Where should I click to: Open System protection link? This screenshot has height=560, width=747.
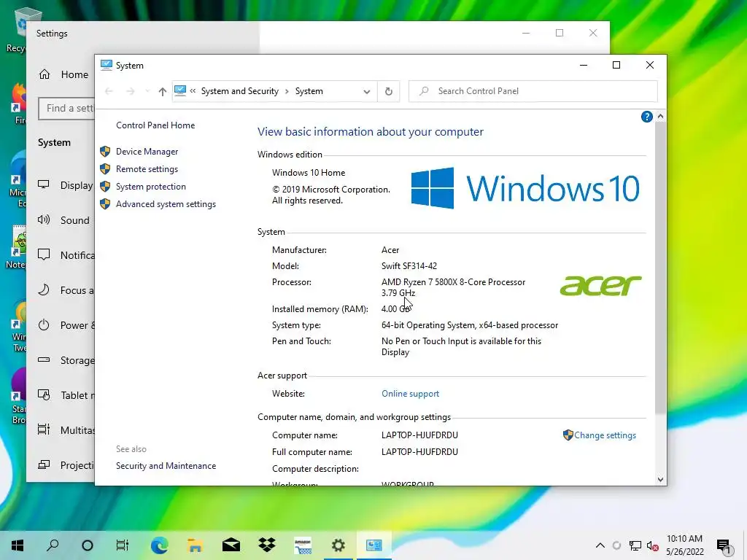pos(150,187)
